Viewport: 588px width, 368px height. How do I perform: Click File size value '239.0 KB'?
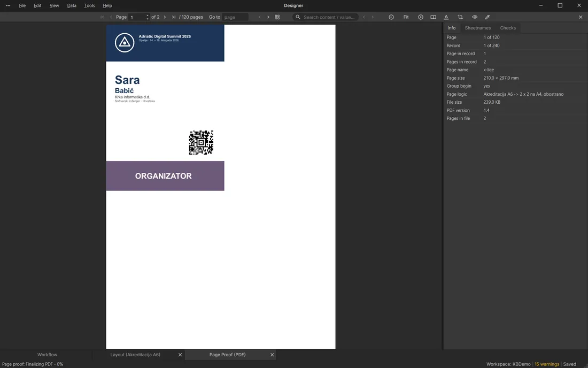pos(492,102)
